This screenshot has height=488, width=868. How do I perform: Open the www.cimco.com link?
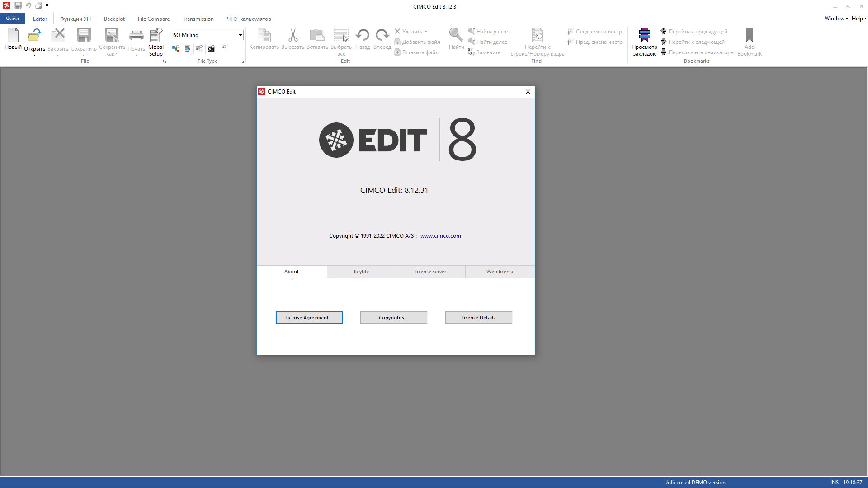coord(440,236)
